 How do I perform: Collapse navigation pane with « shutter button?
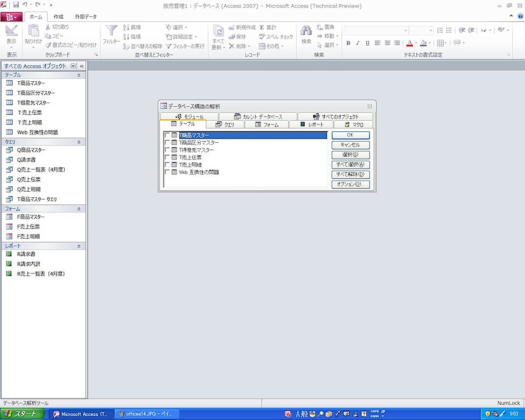coord(82,66)
